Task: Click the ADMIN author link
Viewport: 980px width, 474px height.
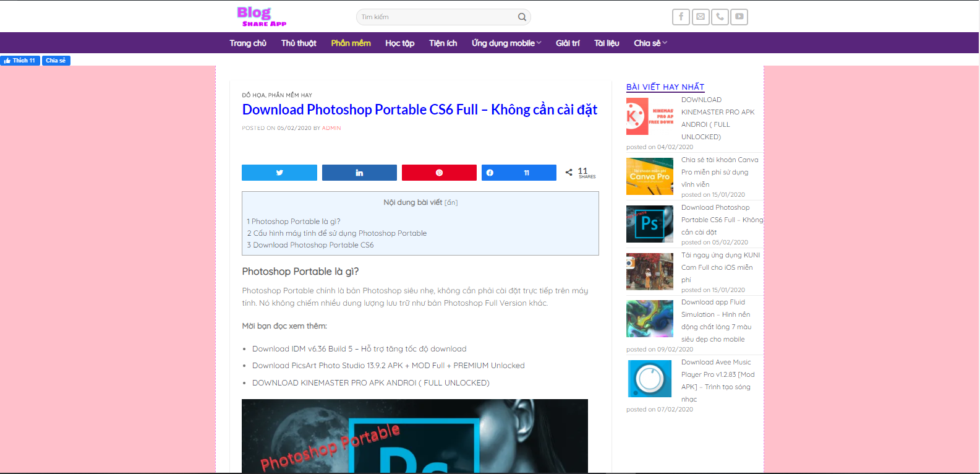Action: click(331, 128)
